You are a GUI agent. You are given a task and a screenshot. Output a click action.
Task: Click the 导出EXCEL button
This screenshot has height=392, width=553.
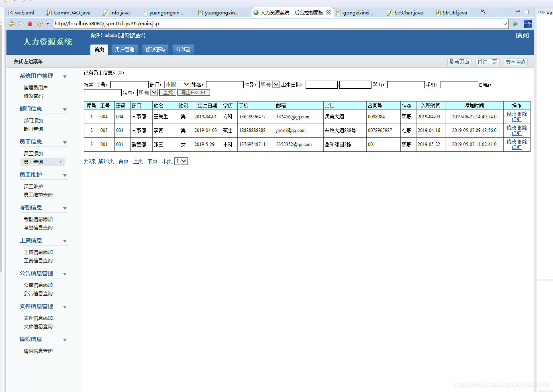[194, 93]
